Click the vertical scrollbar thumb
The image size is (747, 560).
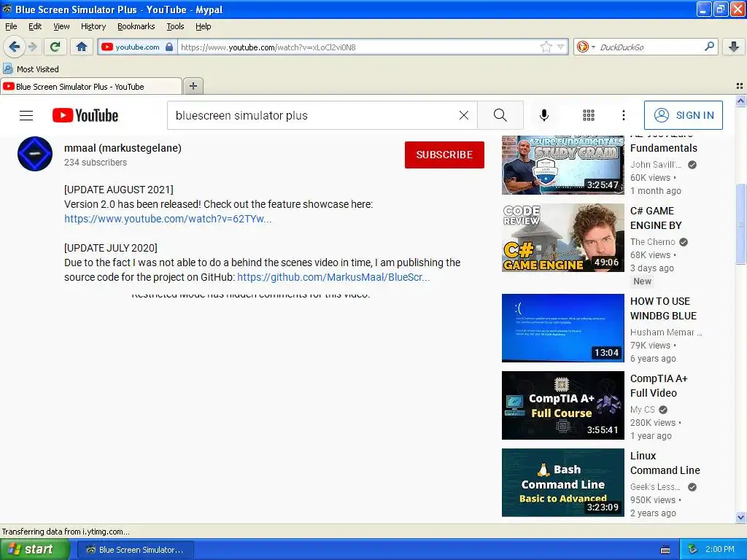coord(740,224)
